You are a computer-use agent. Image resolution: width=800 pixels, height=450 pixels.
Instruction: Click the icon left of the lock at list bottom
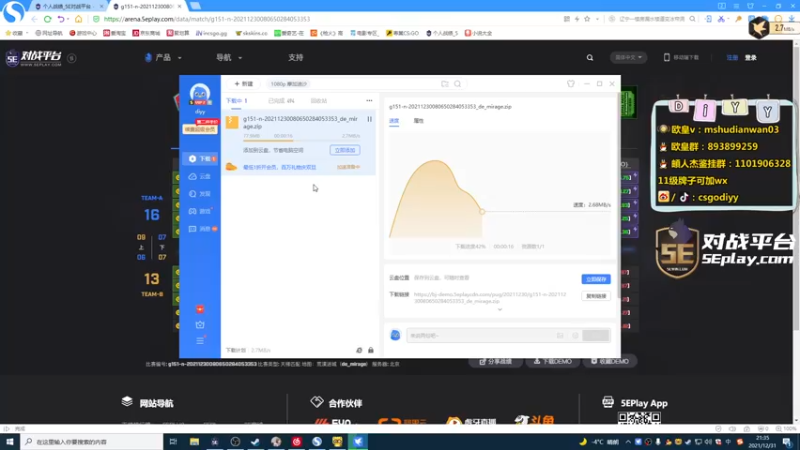[359, 351]
